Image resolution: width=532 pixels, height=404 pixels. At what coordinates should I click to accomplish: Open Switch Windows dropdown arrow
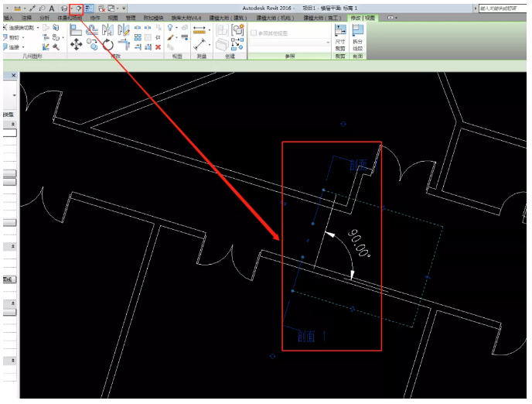118,9
